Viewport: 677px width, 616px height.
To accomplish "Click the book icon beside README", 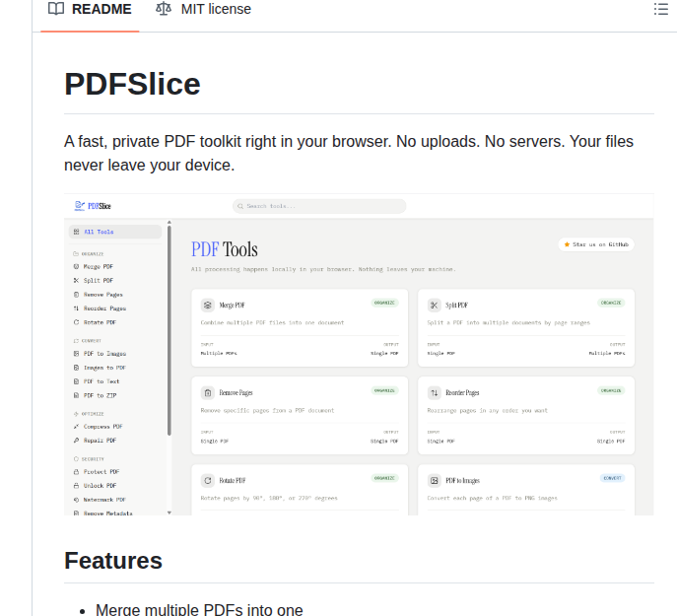I will point(56,9).
